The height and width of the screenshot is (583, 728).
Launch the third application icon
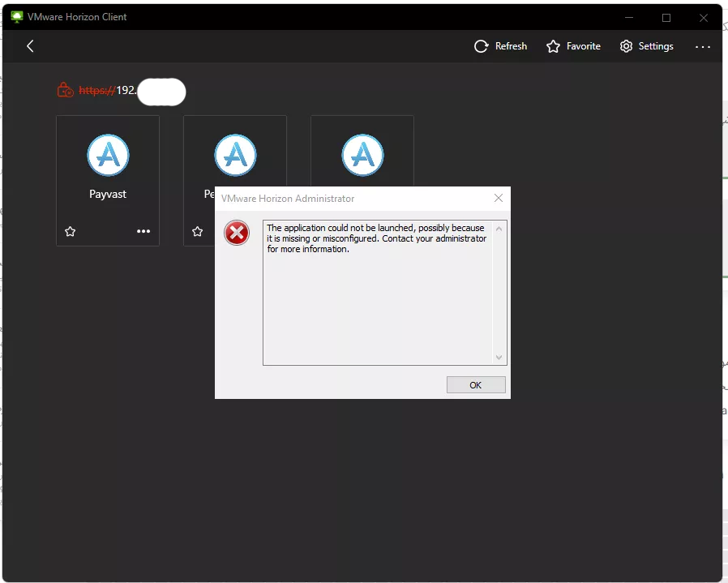pyautogui.click(x=362, y=155)
